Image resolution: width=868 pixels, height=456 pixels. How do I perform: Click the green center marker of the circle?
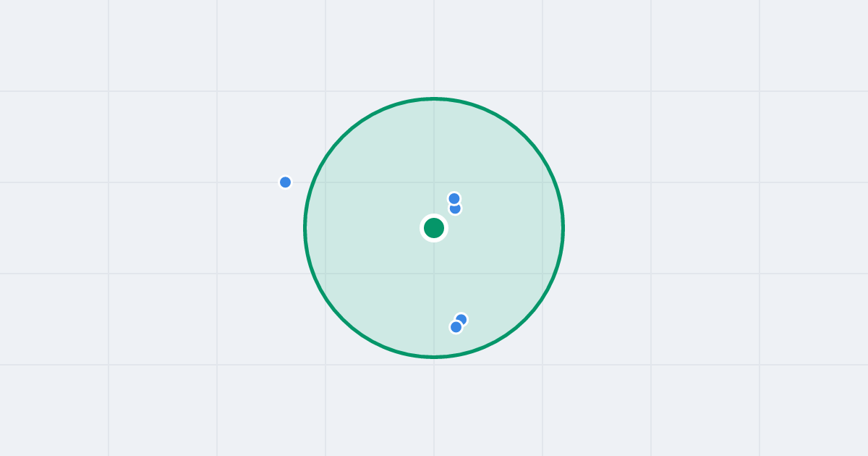tap(434, 228)
